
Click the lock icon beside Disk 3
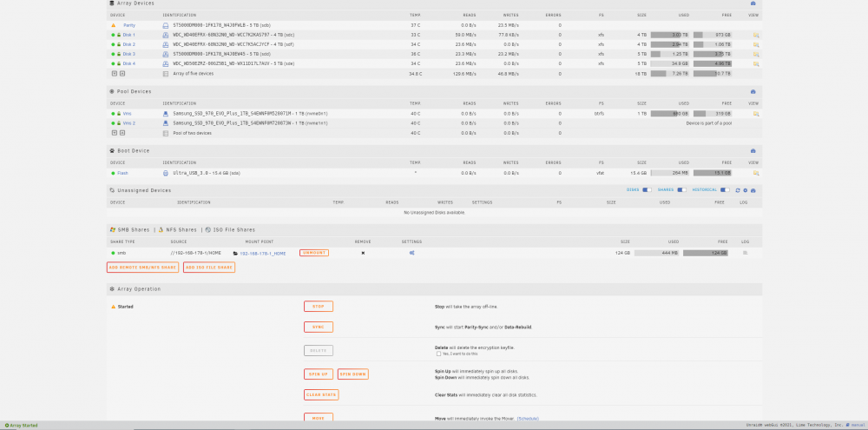click(x=118, y=55)
